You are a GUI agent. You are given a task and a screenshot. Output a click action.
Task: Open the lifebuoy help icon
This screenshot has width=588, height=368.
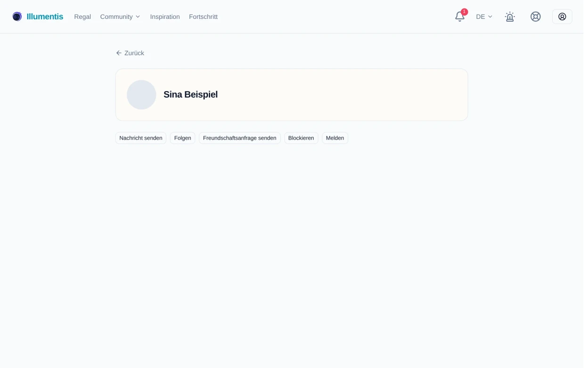[x=535, y=17]
